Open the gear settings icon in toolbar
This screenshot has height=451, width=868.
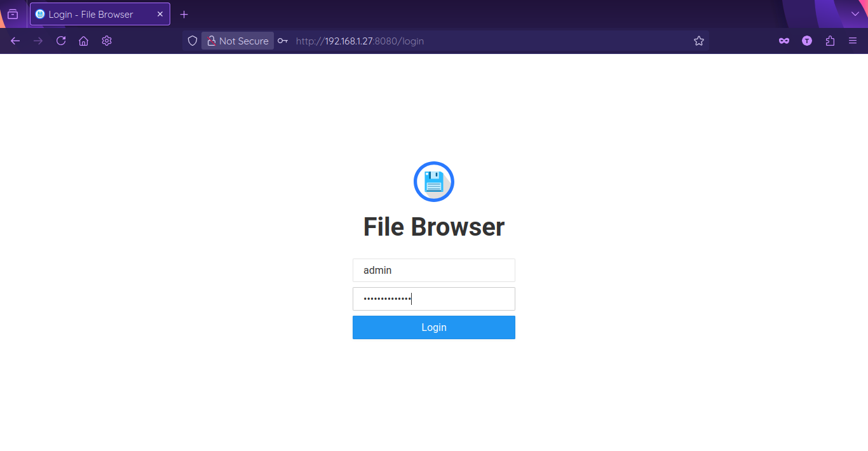click(x=107, y=41)
